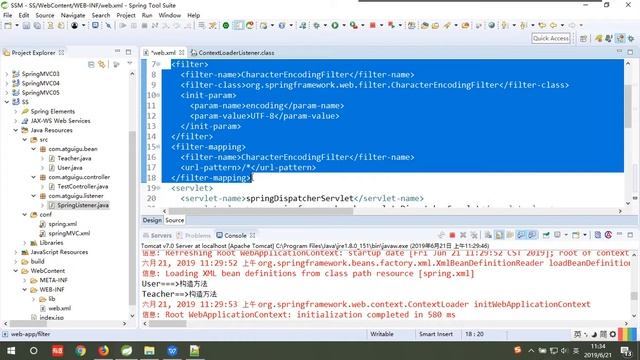Screen dimensions: 640x360
Task: Click the red Stop icon in the main toolbar
Action: [x=373, y=25]
